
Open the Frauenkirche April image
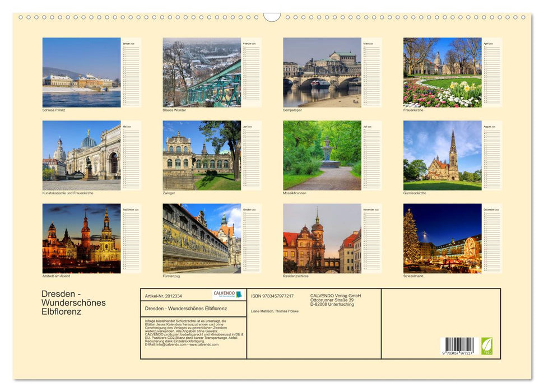(x=442, y=72)
